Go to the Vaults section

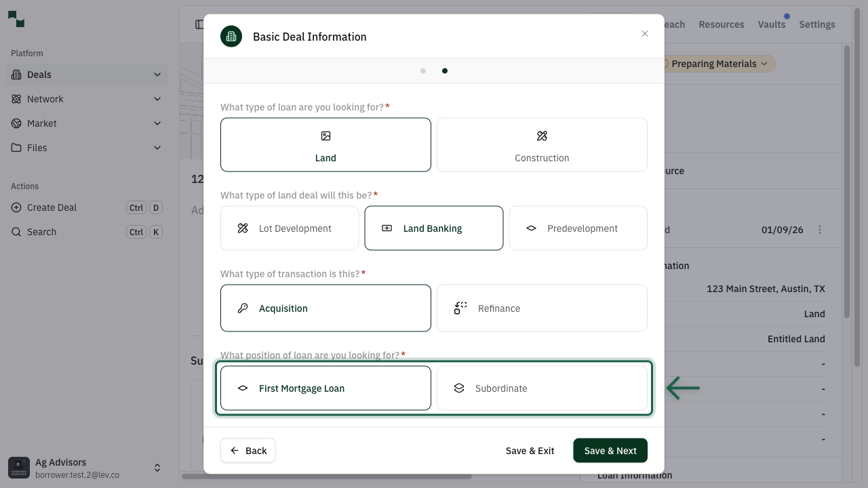coord(772,24)
